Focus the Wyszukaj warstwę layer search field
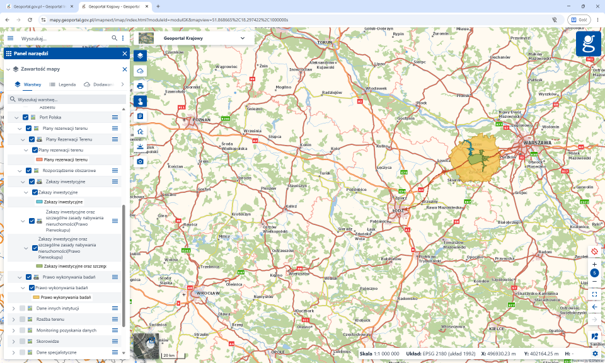This screenshot has width=605, height=363. pyautogui.click(x=67, y=100)
